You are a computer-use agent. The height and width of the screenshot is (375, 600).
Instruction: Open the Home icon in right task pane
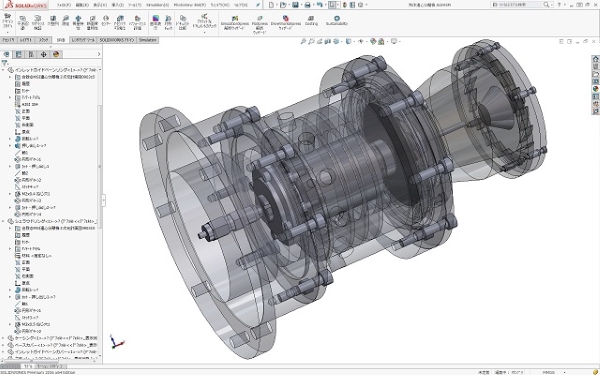click(x=595, y=59)
